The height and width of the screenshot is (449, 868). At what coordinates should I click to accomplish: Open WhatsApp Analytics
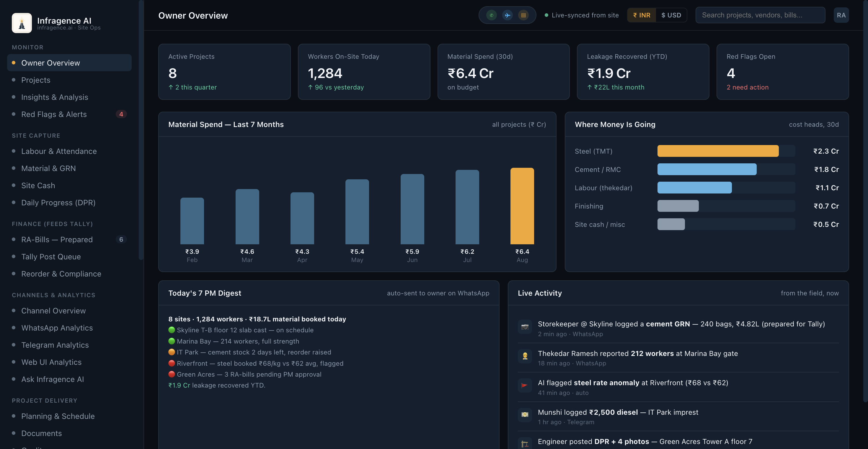(x=69, y=328)
